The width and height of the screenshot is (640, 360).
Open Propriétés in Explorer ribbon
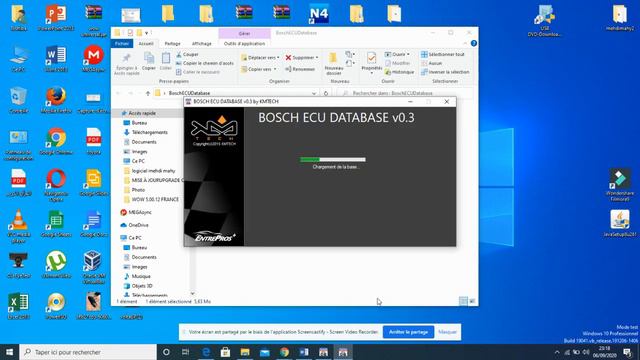click(371, 62)
